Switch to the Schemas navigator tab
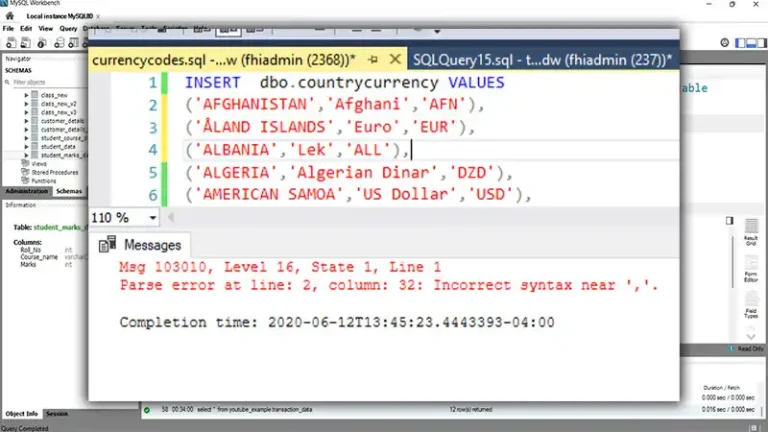 click(x=69, y=191)
